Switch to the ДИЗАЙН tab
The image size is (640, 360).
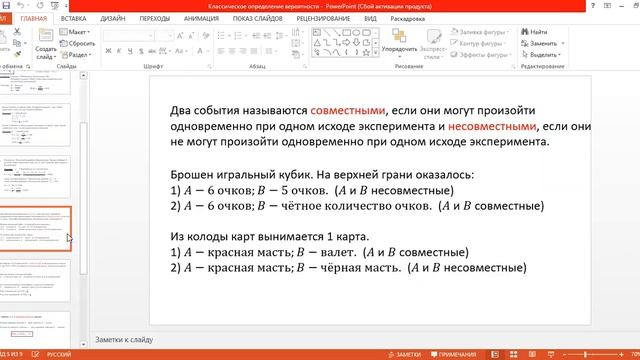pyautogui.click(x=113, y=19)
